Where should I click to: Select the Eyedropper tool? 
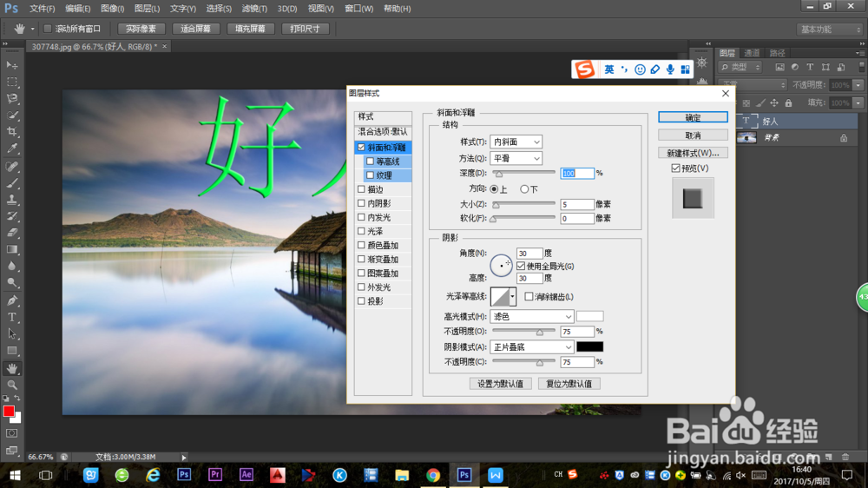click(x=11, y=148)
